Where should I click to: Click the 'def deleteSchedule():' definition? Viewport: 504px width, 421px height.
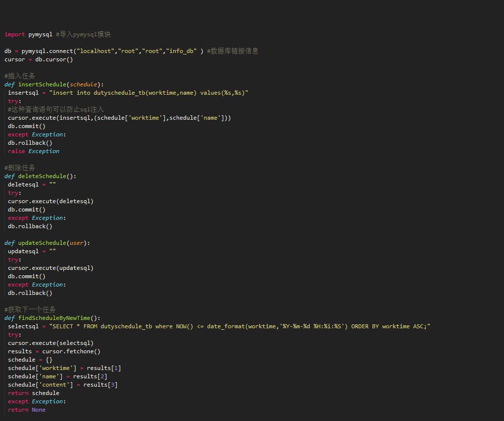tap(41, 177)
